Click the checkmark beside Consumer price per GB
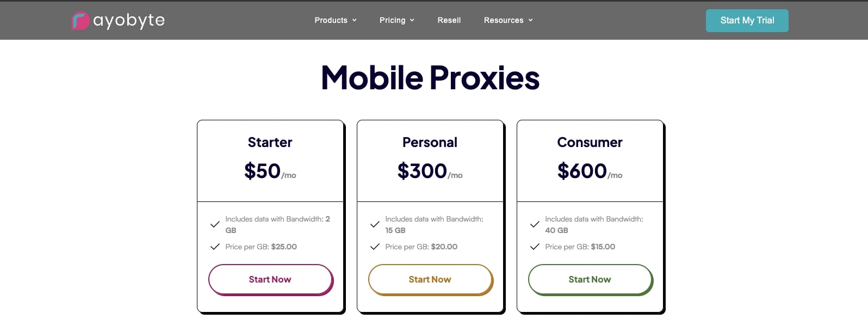This screenshot has height=331, width=868. click(x=534, y=246)
